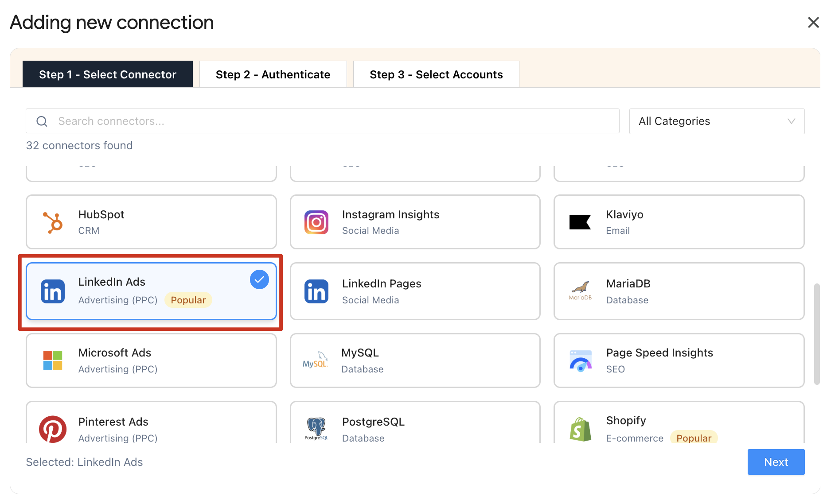This screenshot has width=827, height=504.
Task: Switch to Step 2 - Authenticate tab
Action: click(x=273, y=74)
